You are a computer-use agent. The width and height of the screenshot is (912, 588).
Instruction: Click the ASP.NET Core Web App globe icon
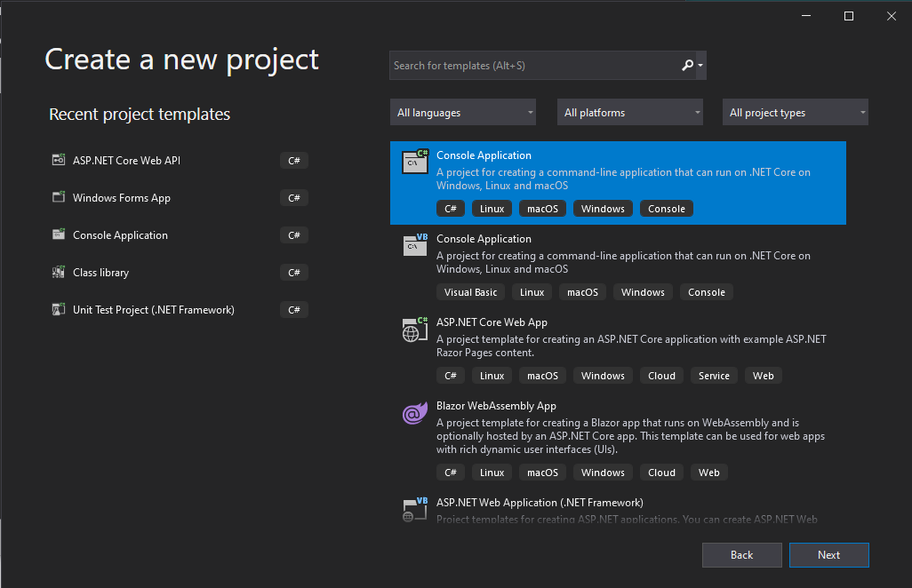coord(415,329)
